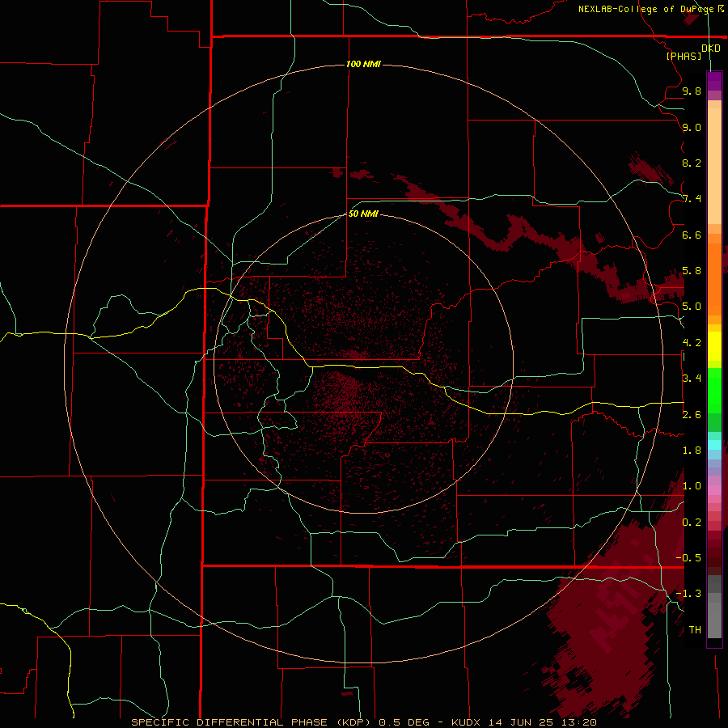
Task: Click the 5.8 color scale value
Action: point(692,271)
